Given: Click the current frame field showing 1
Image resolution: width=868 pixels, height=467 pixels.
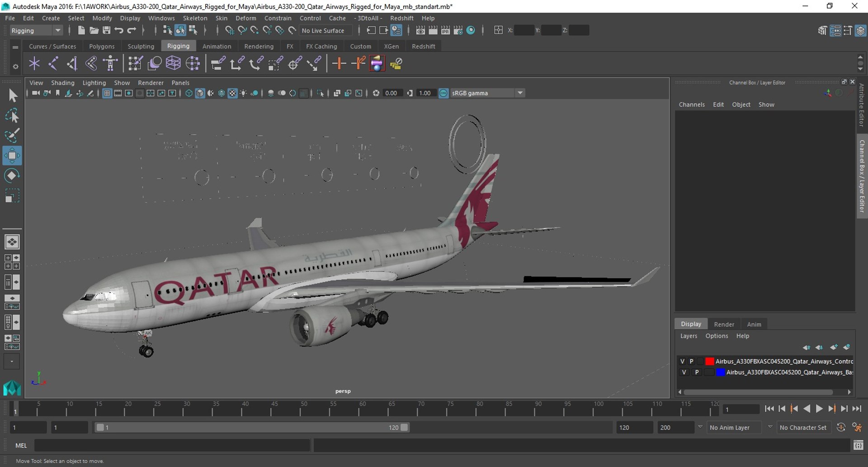Looking at the screenshot, I should click(x=741, y=409).
